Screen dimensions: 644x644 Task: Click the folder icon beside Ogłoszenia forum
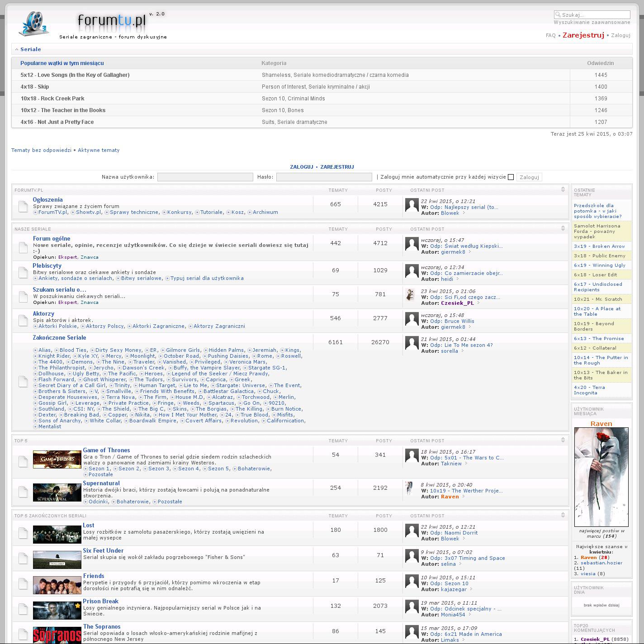click(x=23, y=206)
